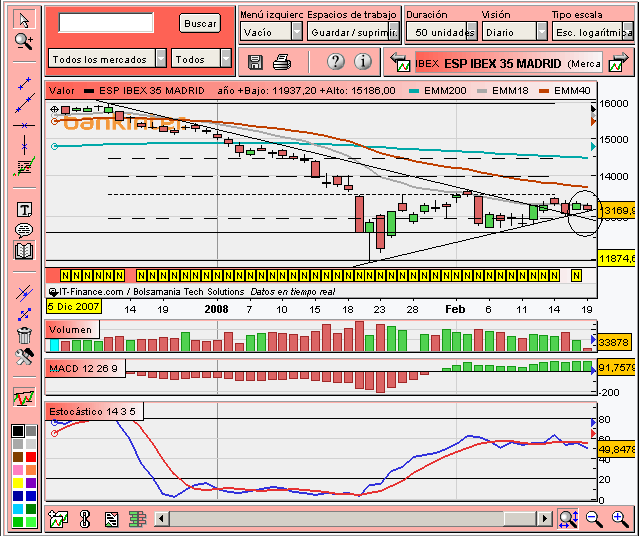
Task: Activate the magnifier zoom tool
Action: pos(24,42)
